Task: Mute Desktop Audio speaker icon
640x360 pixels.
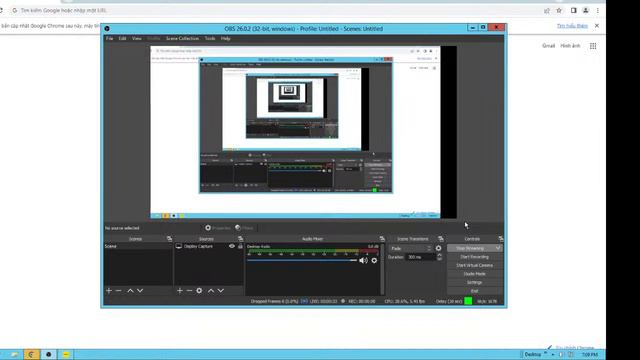Action: pos(363,260)
